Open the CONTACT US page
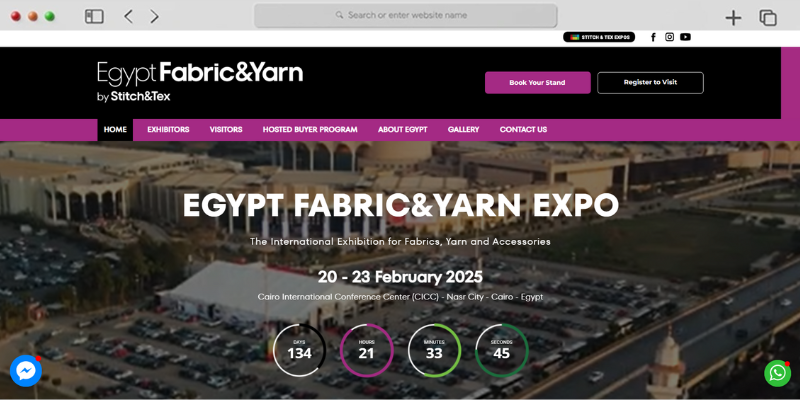This screenshot has height=400, width=800. (x=523, y=130)
